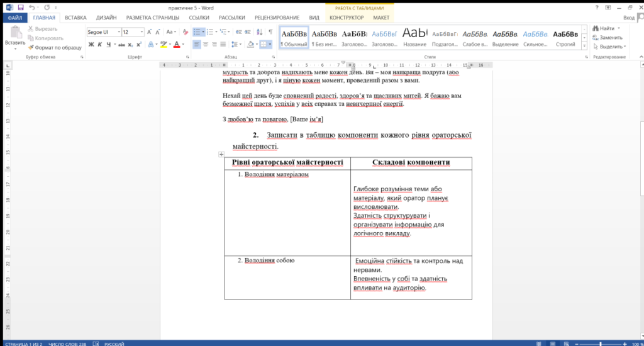Apply yellow text highlight color
Viewport: 644px width, 346px height.
coord(164,45)
